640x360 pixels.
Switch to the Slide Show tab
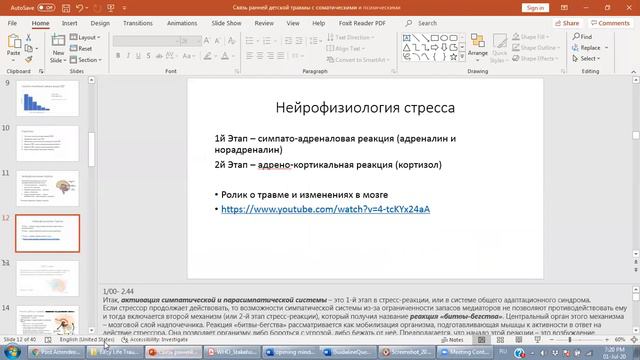point(226,23)
